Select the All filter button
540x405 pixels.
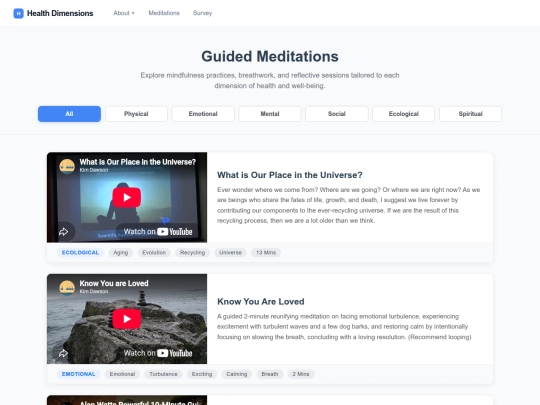(x=69, y=114)
